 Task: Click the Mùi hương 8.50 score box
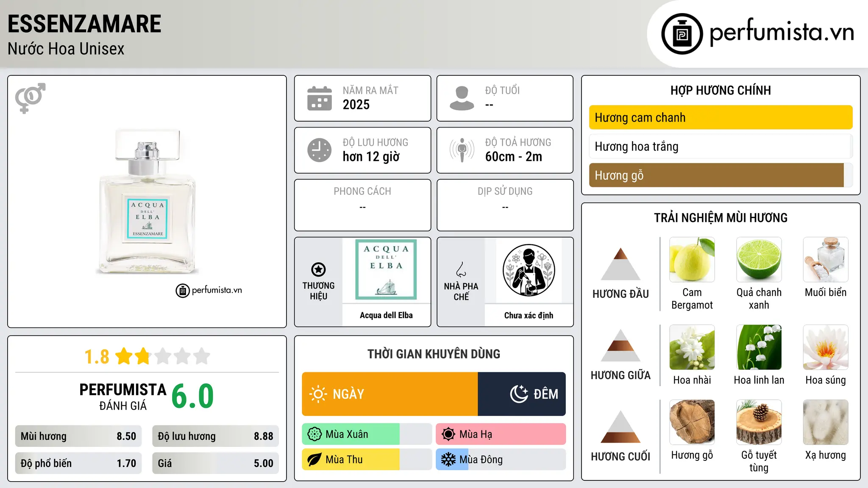[78, 436]
